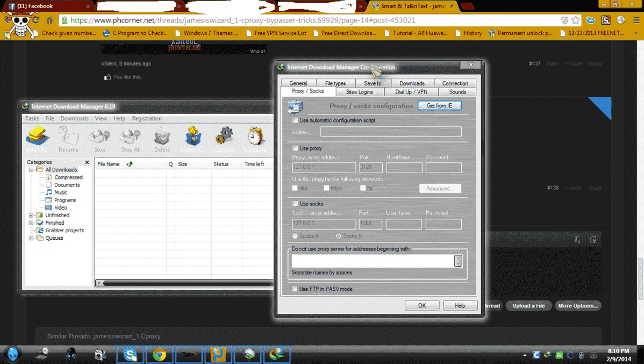This screenshot has width=644, height=364.
Task: Tick the http protocol checkbox
Action: [295, 188]
